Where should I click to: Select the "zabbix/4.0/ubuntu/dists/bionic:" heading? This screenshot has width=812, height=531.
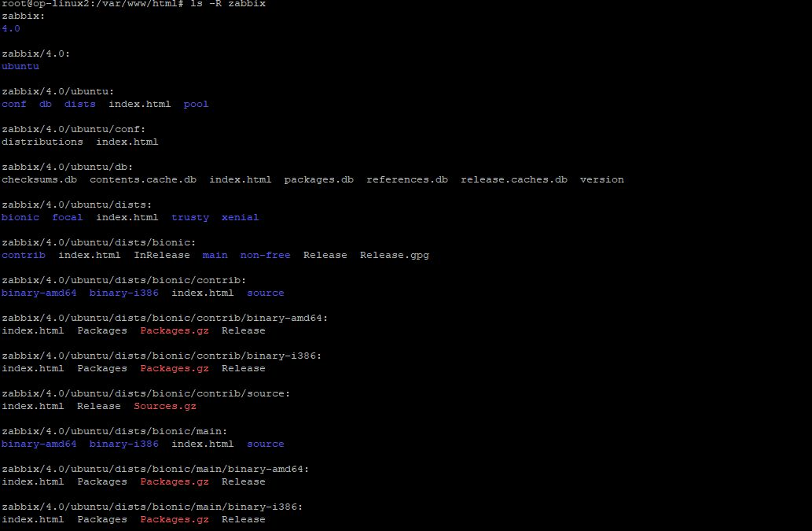[x=98, y=243]
